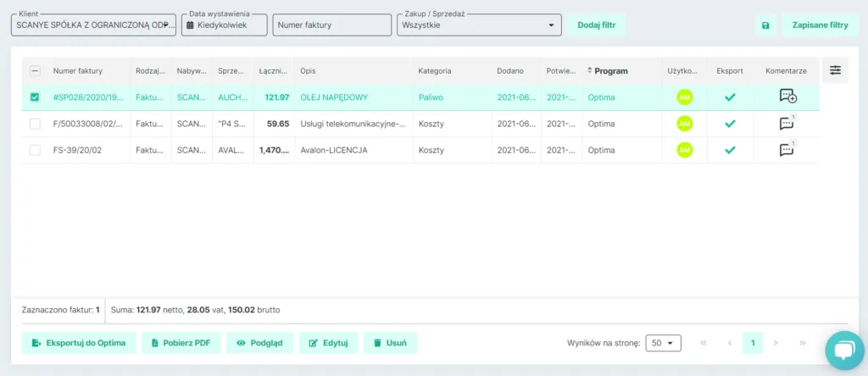
Task: Click the Paliwo category cell
Action: 431,97
